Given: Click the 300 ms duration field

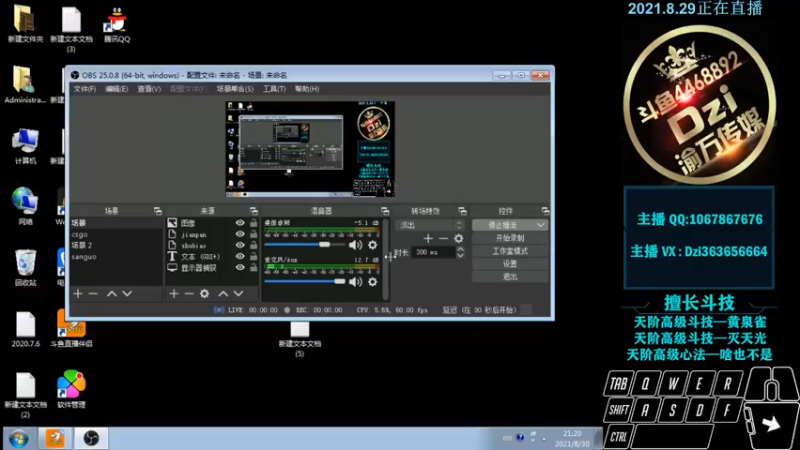Looking at the screenshot, I should (434, 252).
